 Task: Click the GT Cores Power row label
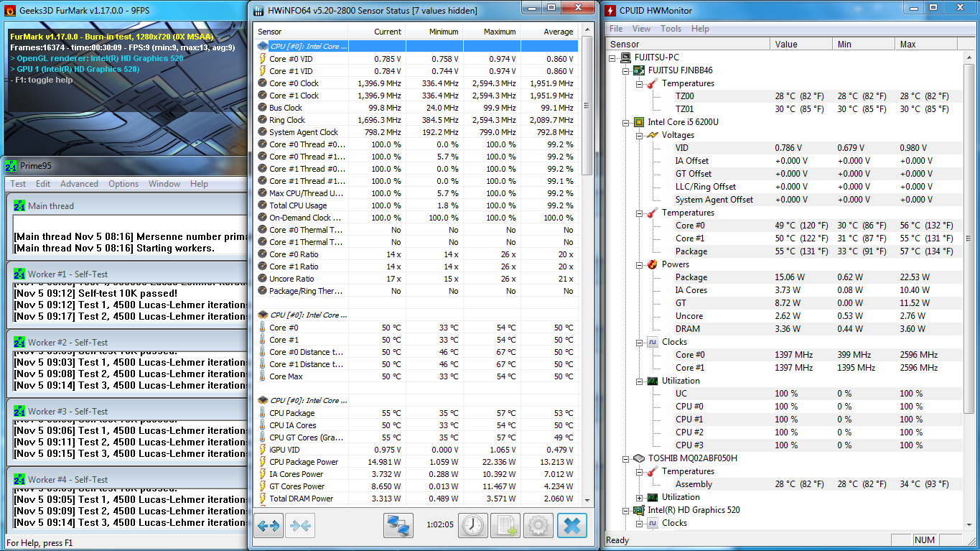[297, 486]
